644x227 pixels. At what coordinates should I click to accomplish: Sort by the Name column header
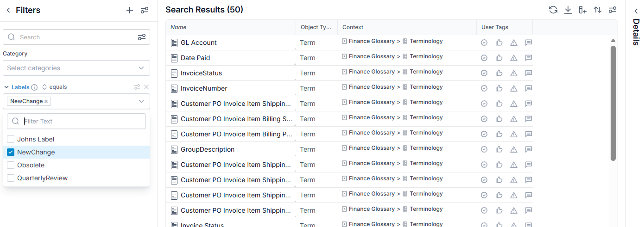tap(178, 27)
